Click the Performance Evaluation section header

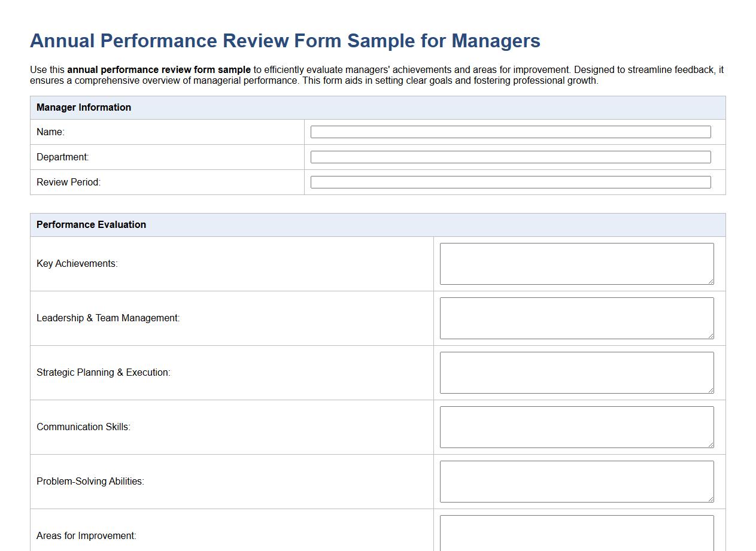click(x=91, y=224)
